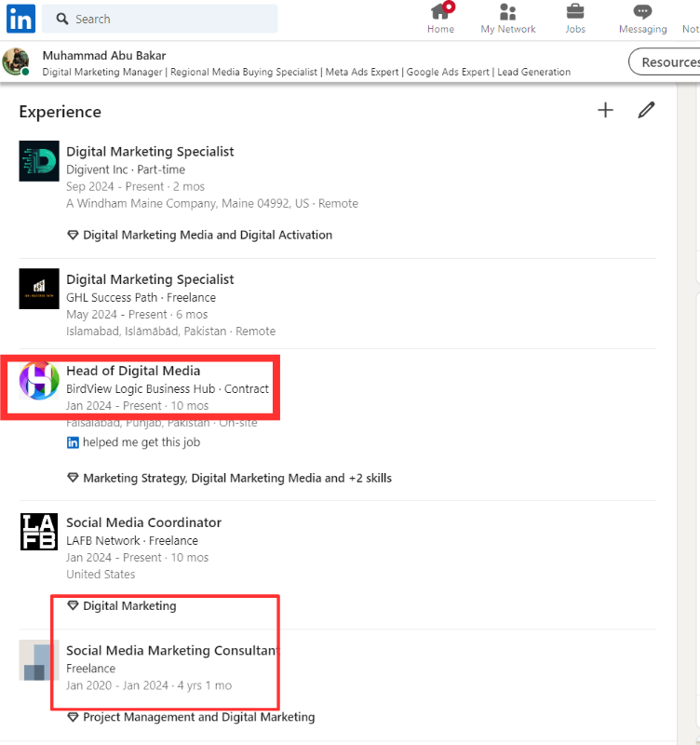Open the BirdView Logic Business Hub logo
700x745 pixels.
coord(39,380)
